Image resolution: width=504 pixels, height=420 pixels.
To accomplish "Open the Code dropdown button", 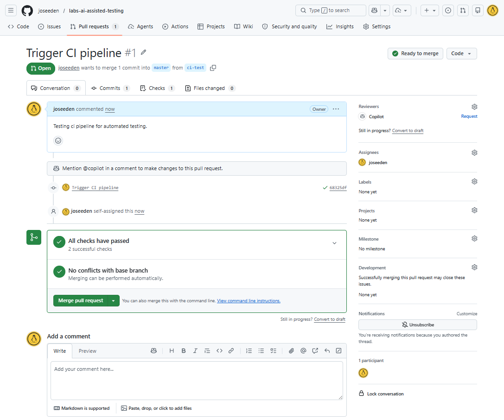I will [x=461, y=53].
